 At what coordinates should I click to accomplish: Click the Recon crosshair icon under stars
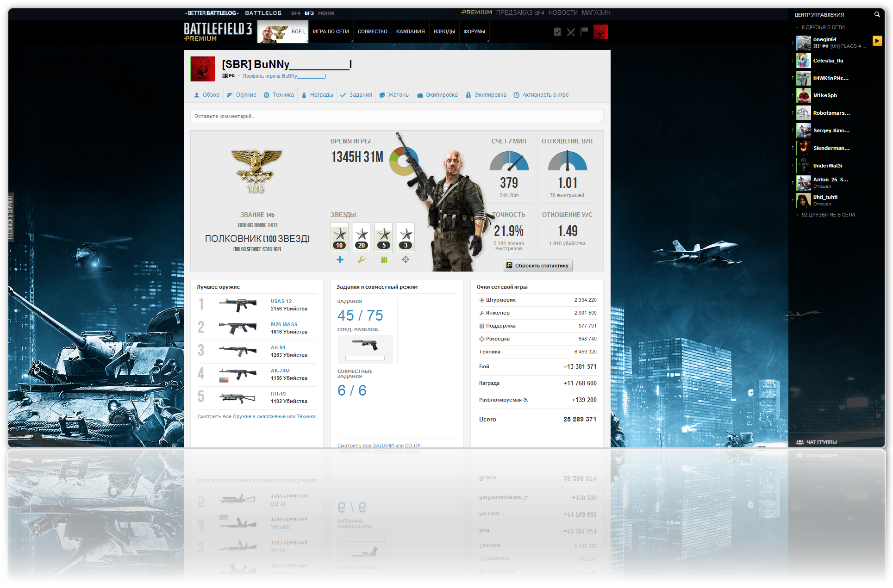tap(406, 260)
